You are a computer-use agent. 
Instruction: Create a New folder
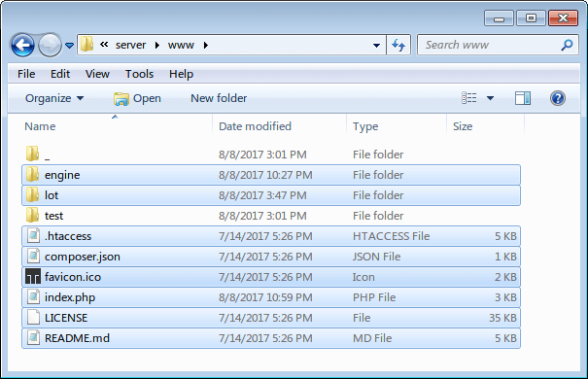click(219, 98)
